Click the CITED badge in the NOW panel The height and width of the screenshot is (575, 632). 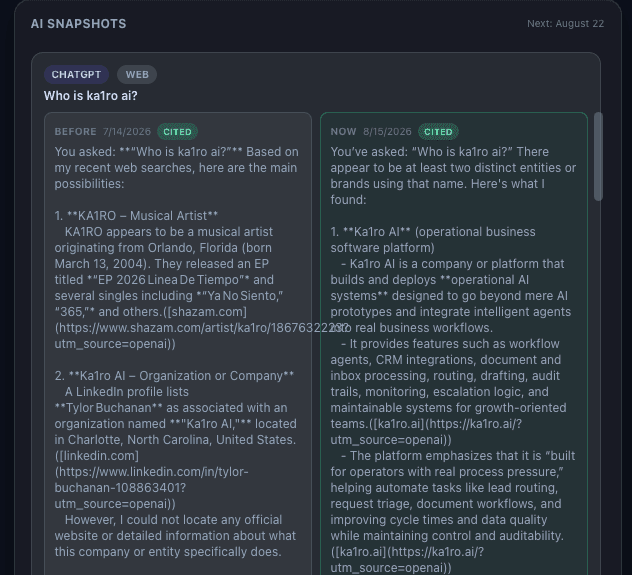point(438,132)
